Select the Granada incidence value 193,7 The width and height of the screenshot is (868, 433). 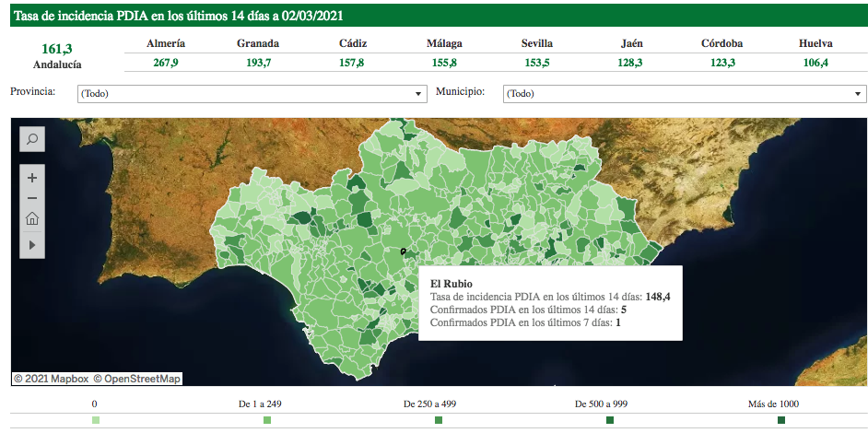[x=258, y=63]
